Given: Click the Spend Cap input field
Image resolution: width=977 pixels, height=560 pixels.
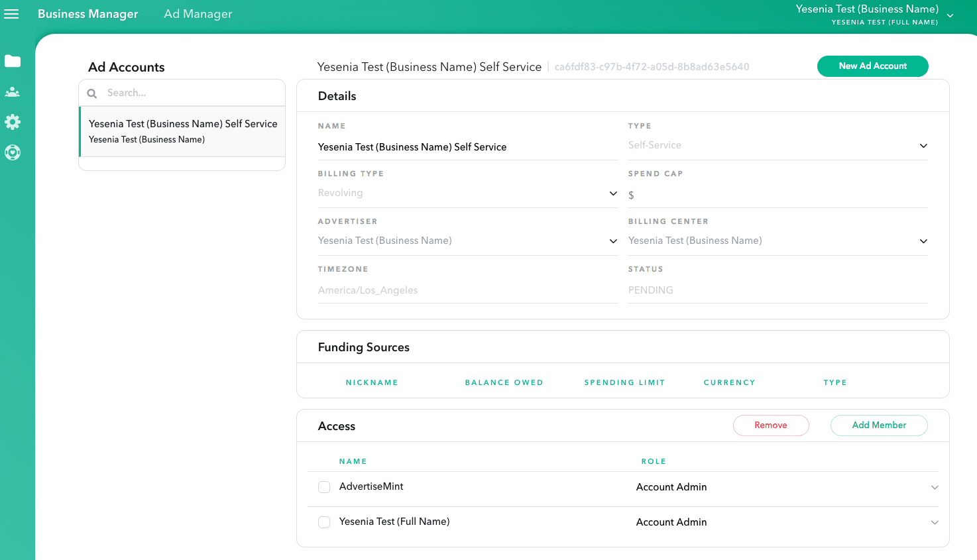Looking at the screenshot, I should (x=778, y=195).
